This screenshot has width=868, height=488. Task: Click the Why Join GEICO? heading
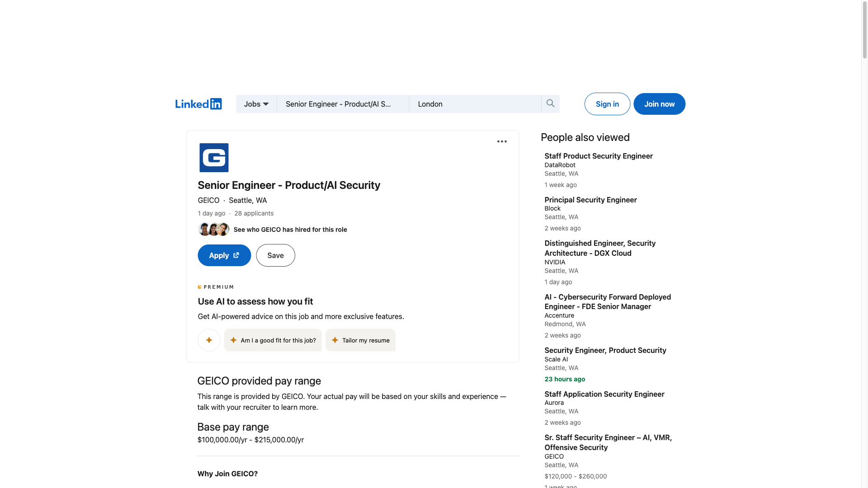point(227,474)
